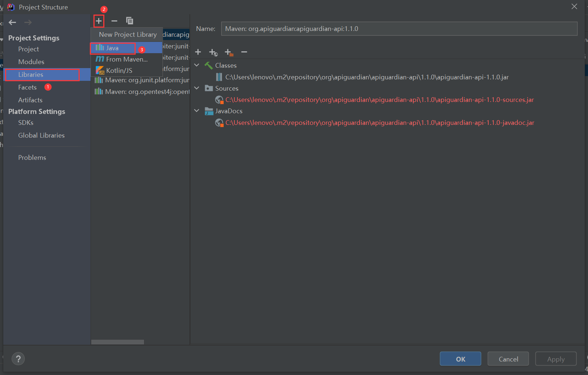Image resolution: width=588 pixels, height=375 pixels.
Task: Select the JavaDocs tree node label
Action: (x=229, y=111)
